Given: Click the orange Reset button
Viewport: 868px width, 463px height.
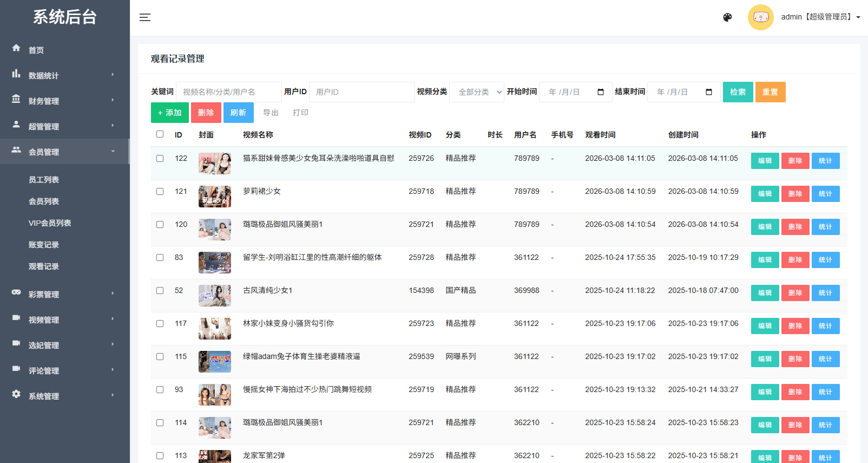Looking at the screenshot, I should coord(770,92).
